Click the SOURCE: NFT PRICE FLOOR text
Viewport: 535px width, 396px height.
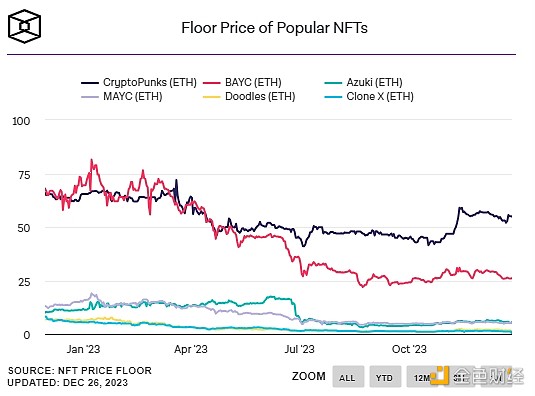(79, 371)
